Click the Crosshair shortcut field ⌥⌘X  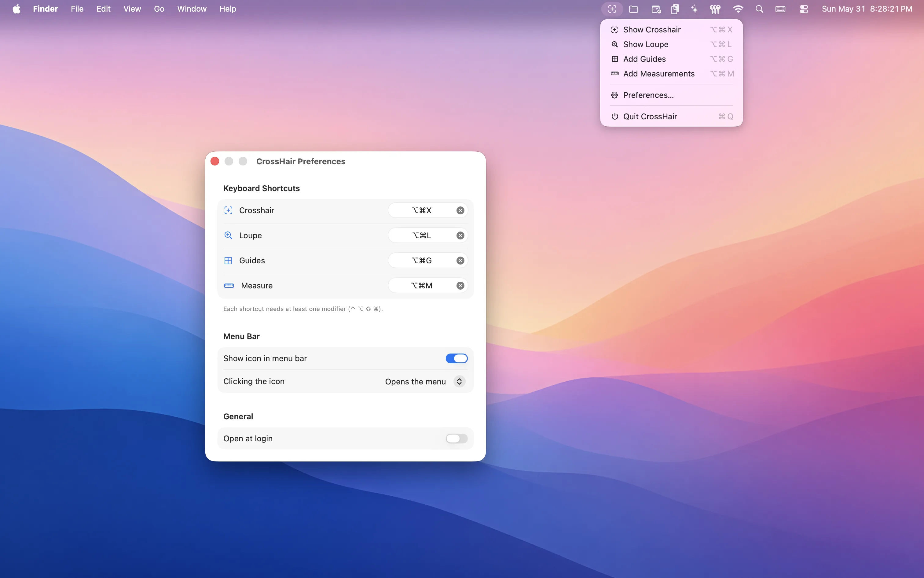[x=428, y=210]
